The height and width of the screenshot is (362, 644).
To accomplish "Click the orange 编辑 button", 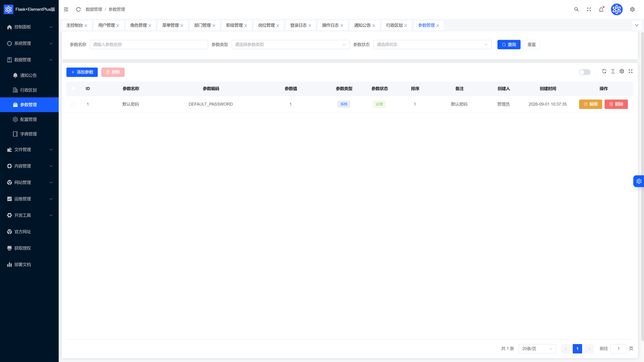I will [x=591, y=104].
